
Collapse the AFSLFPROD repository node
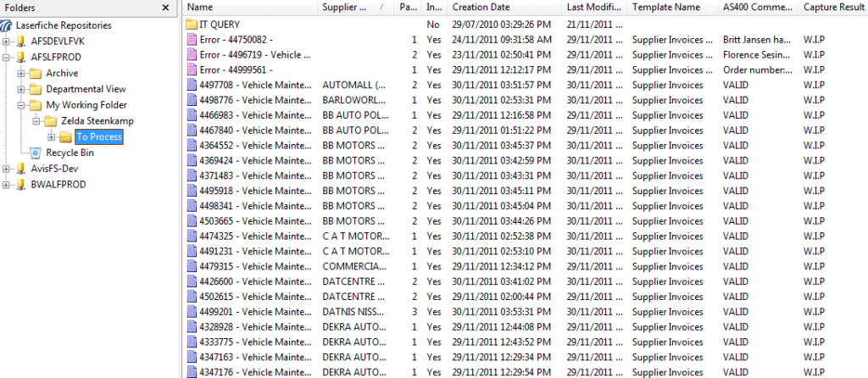click(x=6, y=57)
